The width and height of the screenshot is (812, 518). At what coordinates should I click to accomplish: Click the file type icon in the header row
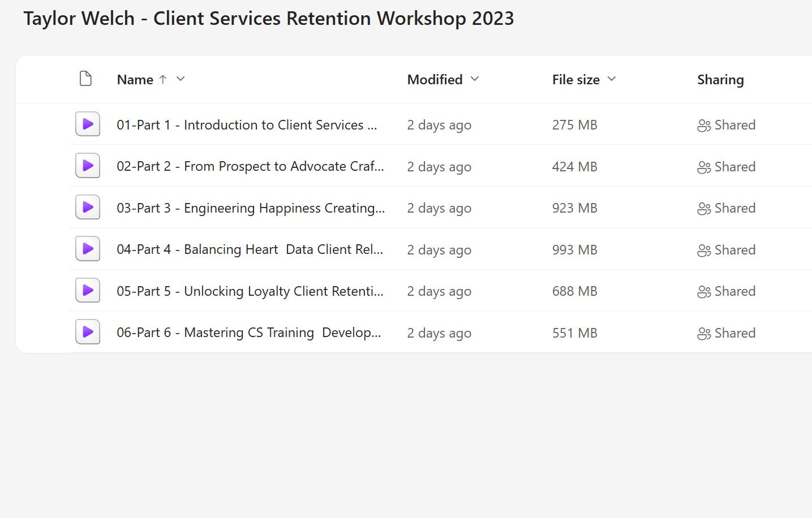pyautogui.click(x=85, y=79)
